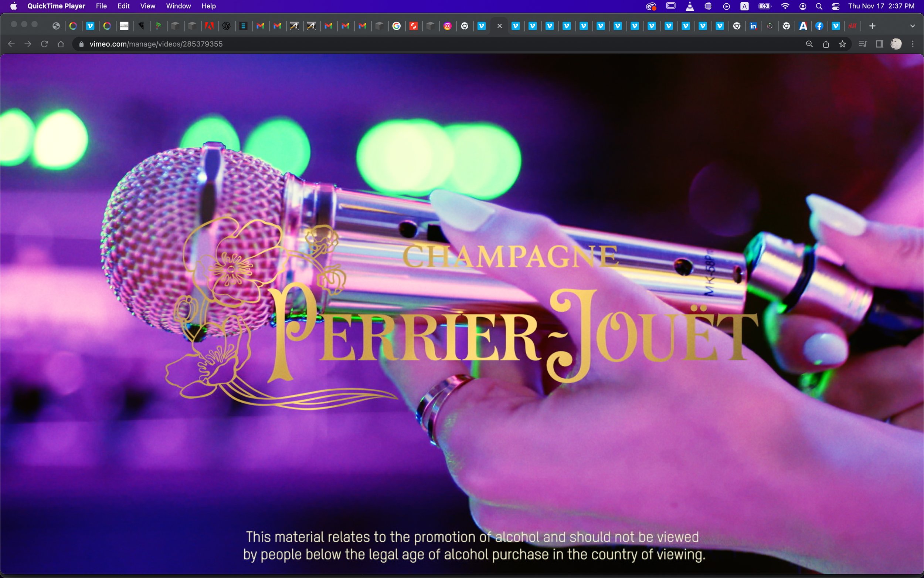This screenshot has height=578, width=924.
Task: Switch to the black diamond icon tab
Action: [x=141, y=26]
